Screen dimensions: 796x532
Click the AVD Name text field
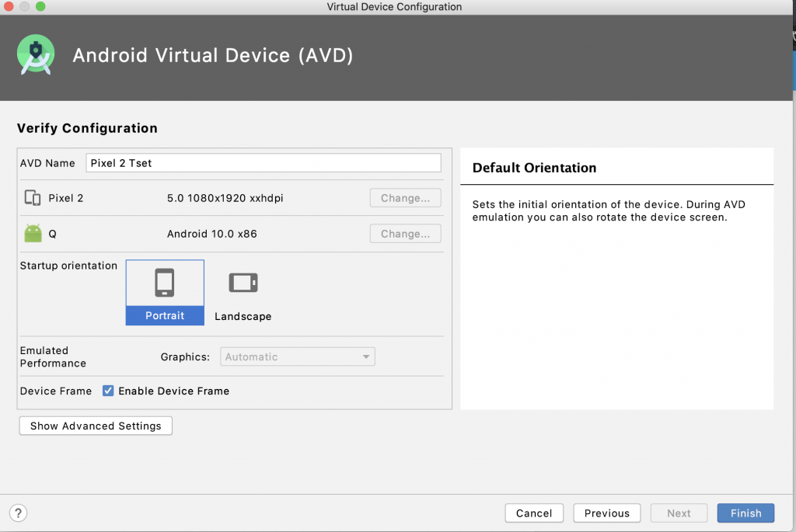tap(263, 163)
